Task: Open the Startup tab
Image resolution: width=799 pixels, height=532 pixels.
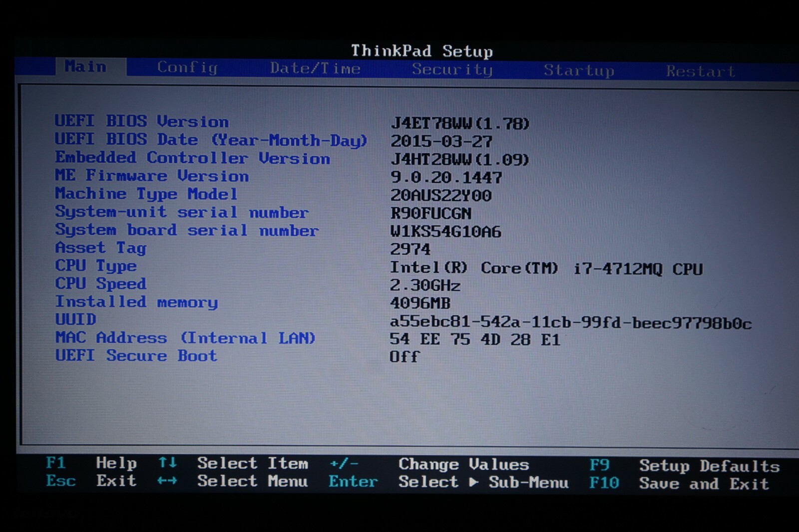Action: click(579, 70)
